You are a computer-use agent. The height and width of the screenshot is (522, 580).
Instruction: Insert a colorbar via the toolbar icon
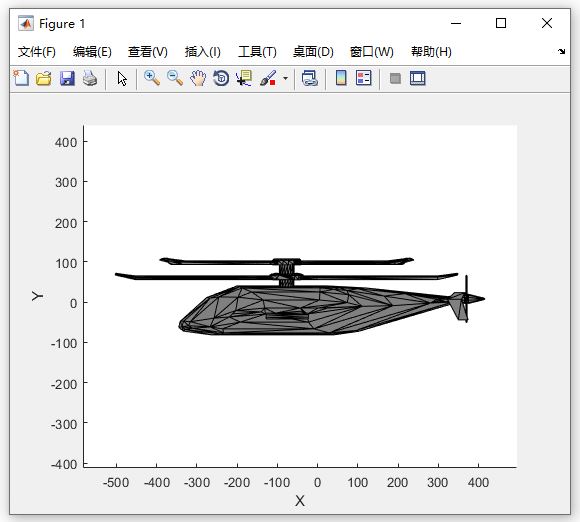click(x=341, y=78)
